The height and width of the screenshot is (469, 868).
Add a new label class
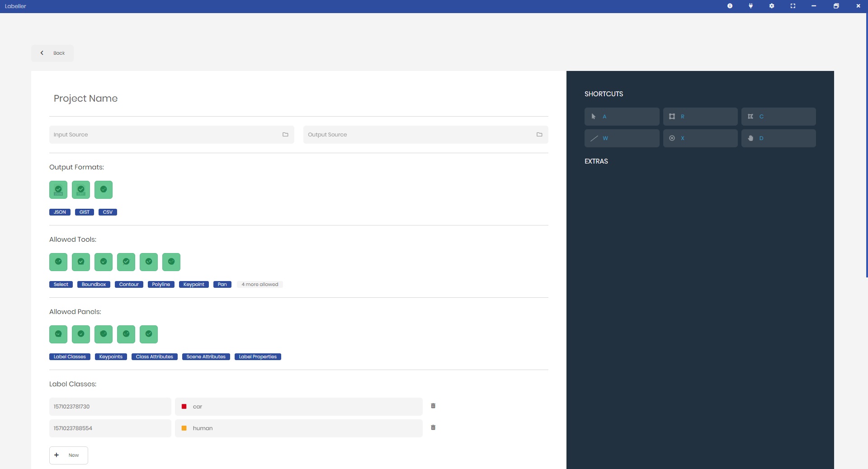[69, 455]
